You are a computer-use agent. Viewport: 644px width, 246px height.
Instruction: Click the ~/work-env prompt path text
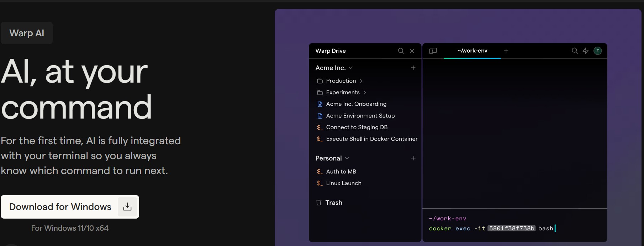(448, 219)
